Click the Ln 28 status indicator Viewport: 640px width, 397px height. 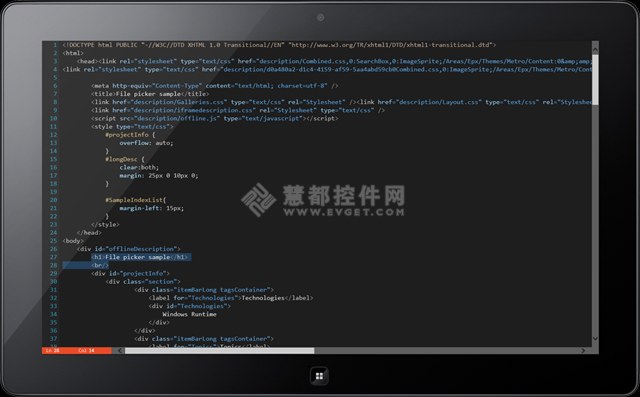[52, 350]
